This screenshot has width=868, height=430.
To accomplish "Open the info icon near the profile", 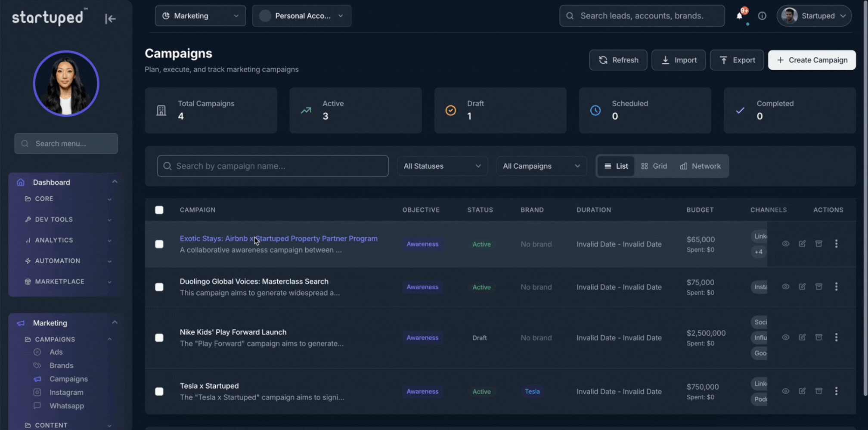I will point(762,15).
